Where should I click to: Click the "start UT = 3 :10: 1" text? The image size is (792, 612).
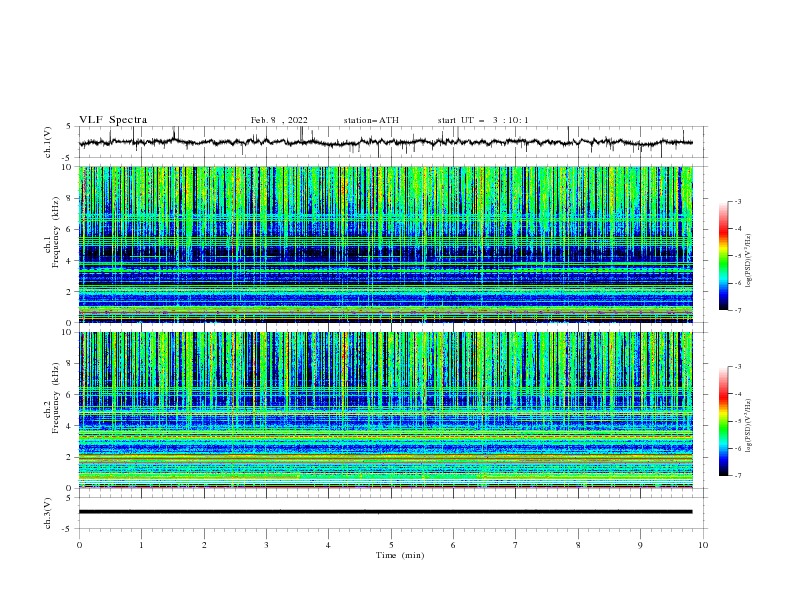point(483,120)
